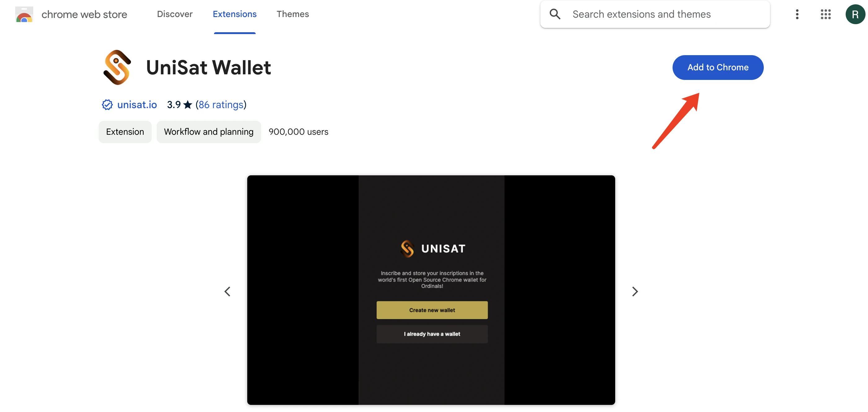The width and height of the screenshot is (868, 412).
Task: Click the verified badge icon next to unisat.io
Action: (x=106, y=104)
